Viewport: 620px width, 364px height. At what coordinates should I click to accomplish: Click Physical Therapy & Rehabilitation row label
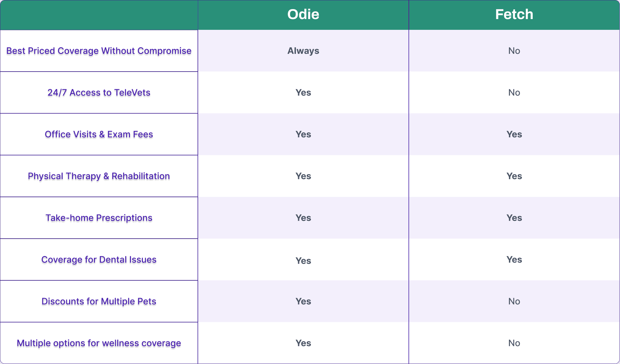pos(99,176)
